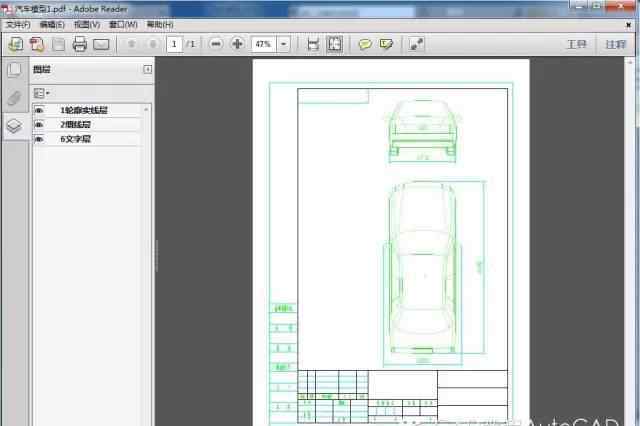Click the save file icon
Image resolution: width=640 pixels, height=426 pixels.
(x=59, y=44)
